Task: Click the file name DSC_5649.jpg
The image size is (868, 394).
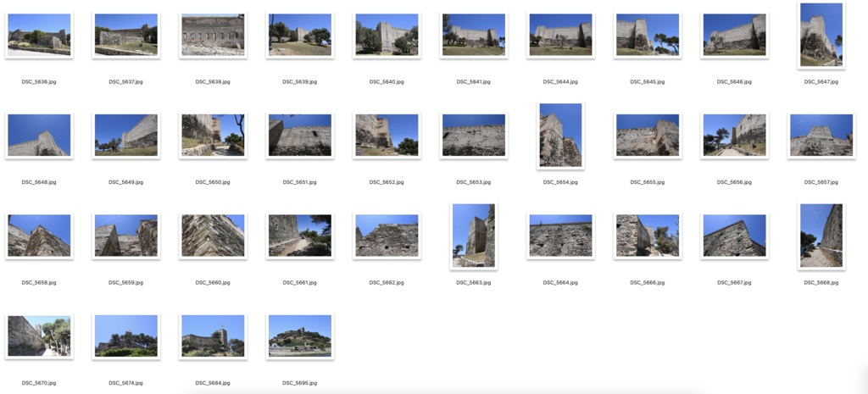Action: 126,182
